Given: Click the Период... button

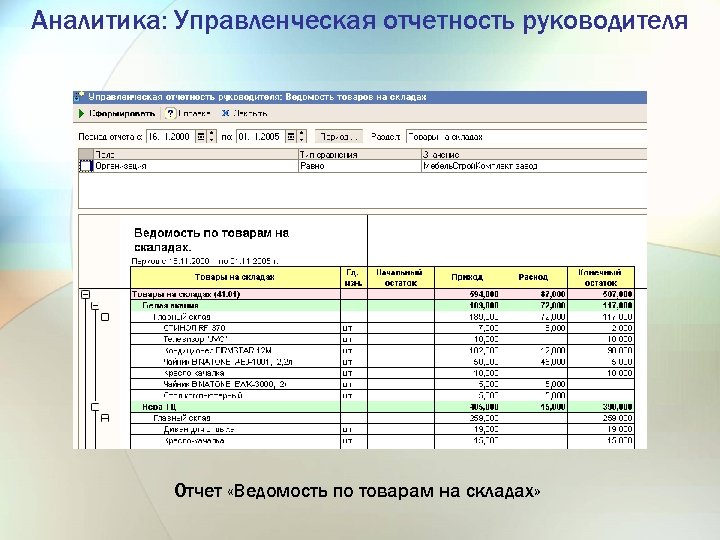Looking at the screenshot, I should tap(339, 136).
